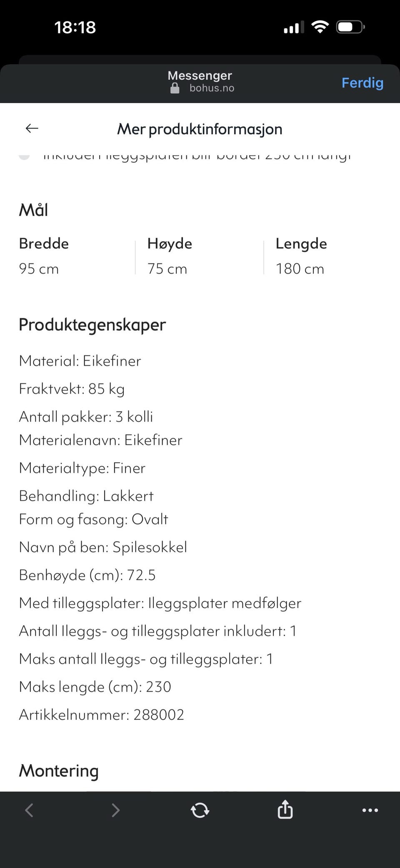Collapse the Produktegenskaper section
Screen dimensions: 400x868
[92, 325]
